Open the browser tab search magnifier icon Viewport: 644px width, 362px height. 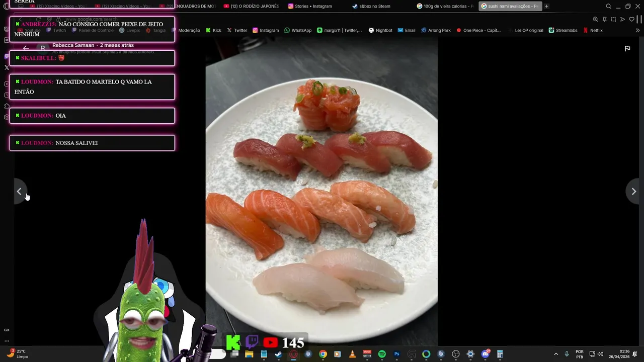[608, 7]
